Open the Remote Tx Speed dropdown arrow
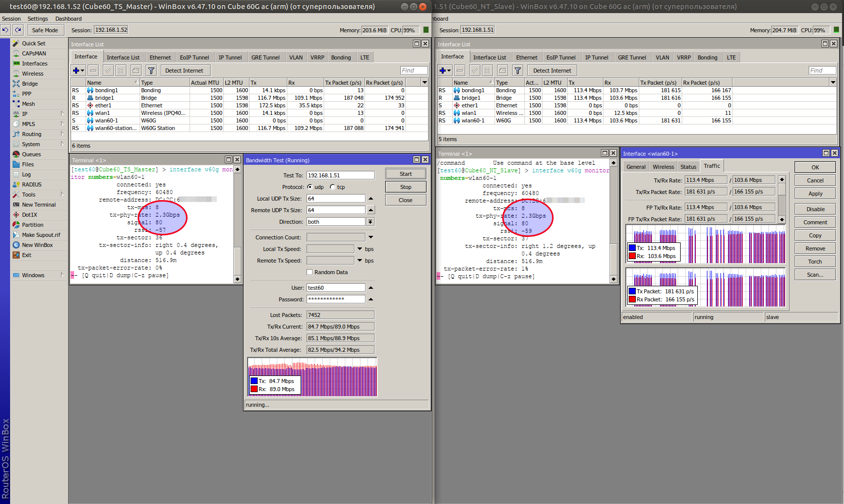The width and height of the screenshot is (844, 504). click(359, 261)
